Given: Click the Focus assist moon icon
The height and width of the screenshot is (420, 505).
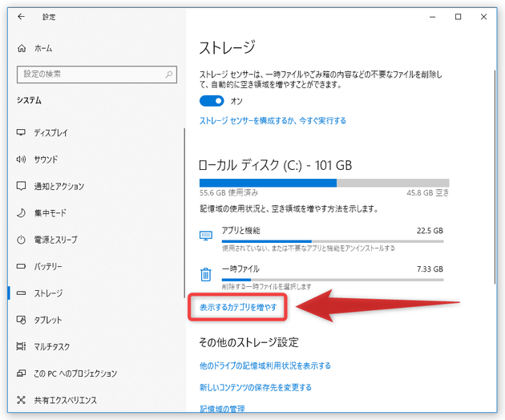Looking at the screenshot, I should click(x=21, y=212).
